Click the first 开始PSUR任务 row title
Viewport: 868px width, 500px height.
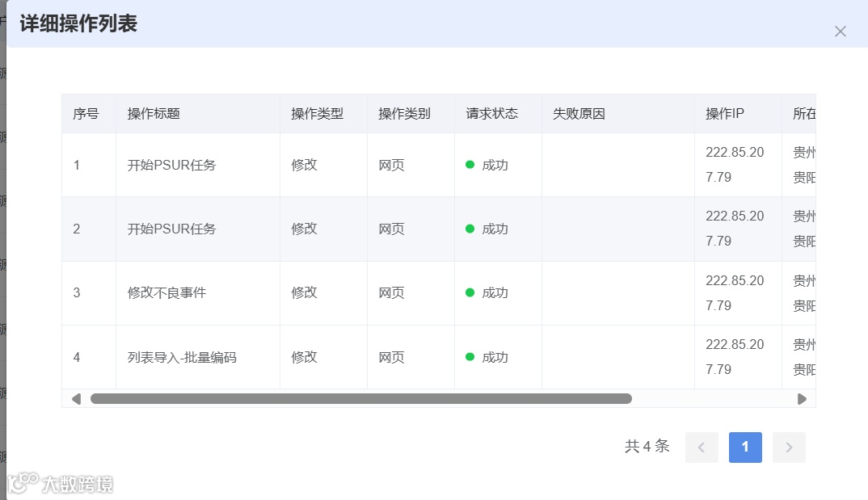[x=171, y=165]
